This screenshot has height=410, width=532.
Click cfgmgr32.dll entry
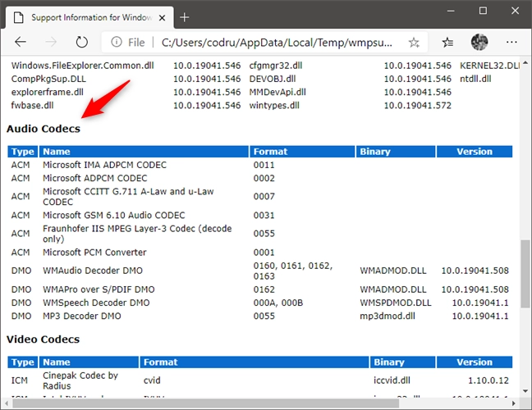click(x=276, y=66)
